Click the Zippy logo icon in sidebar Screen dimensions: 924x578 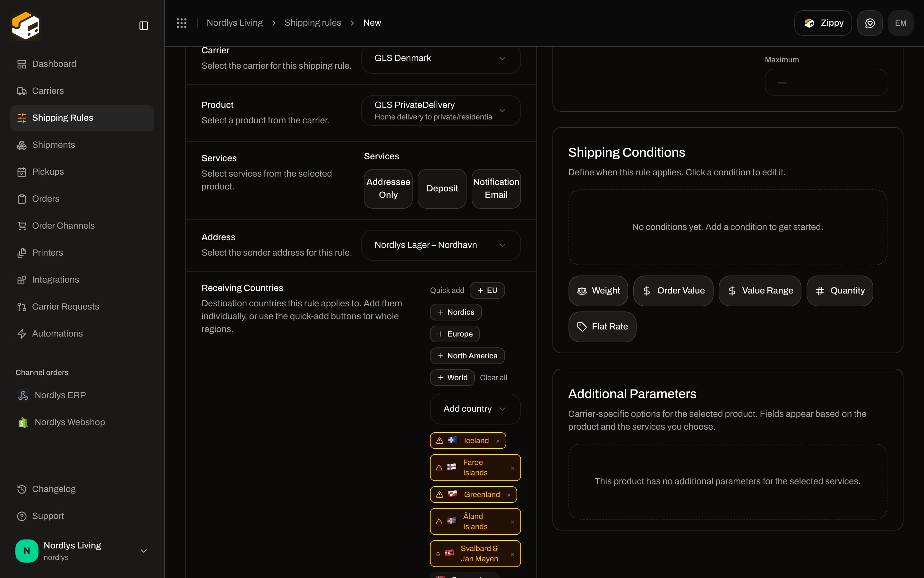click(x=26, y=25)
